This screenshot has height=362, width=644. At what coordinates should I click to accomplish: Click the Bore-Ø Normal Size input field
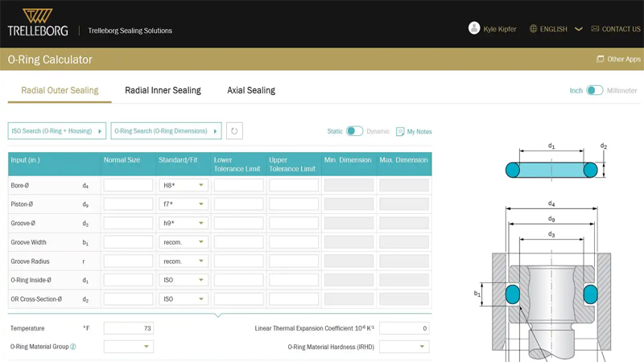(129, 185)
